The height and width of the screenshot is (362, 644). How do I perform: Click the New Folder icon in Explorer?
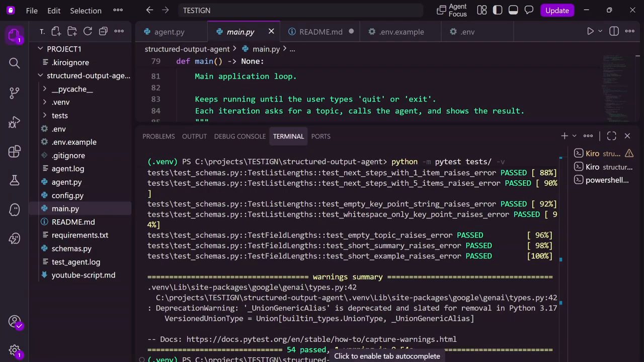tap(72, 32)
